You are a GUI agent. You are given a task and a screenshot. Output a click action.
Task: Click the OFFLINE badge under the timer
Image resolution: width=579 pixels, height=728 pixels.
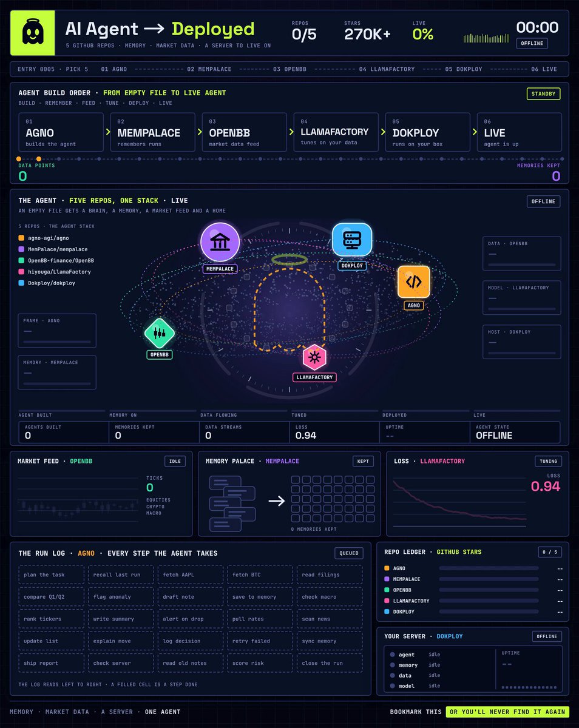coord(532,43)
